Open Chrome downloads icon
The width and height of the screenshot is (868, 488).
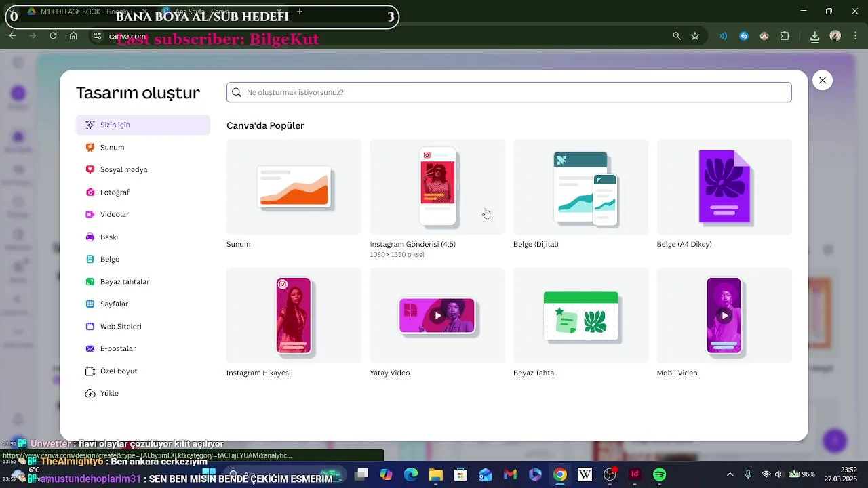815,37
